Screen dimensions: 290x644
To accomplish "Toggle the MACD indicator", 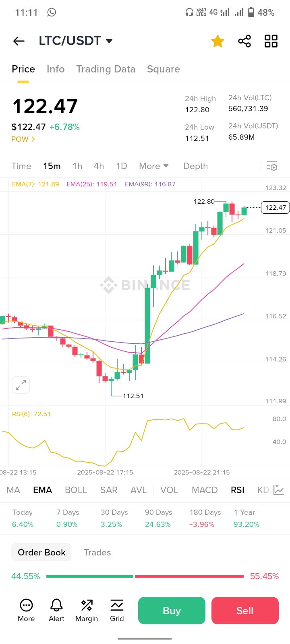I will (x=205, y=490).
